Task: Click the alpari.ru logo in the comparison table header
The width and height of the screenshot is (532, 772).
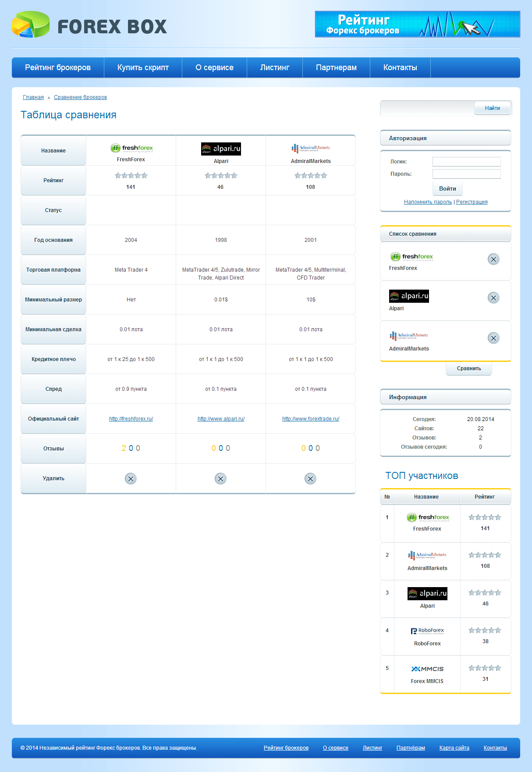Action: point(221,149)
